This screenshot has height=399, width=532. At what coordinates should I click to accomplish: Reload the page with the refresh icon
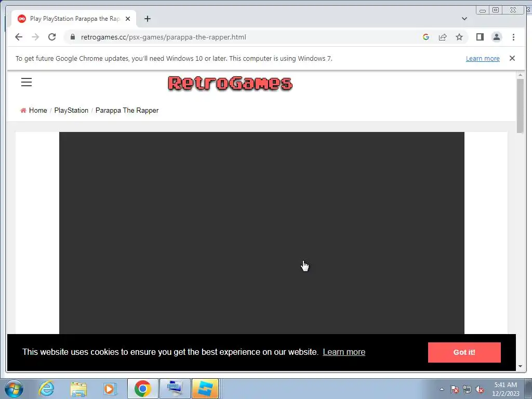[52, 37]
